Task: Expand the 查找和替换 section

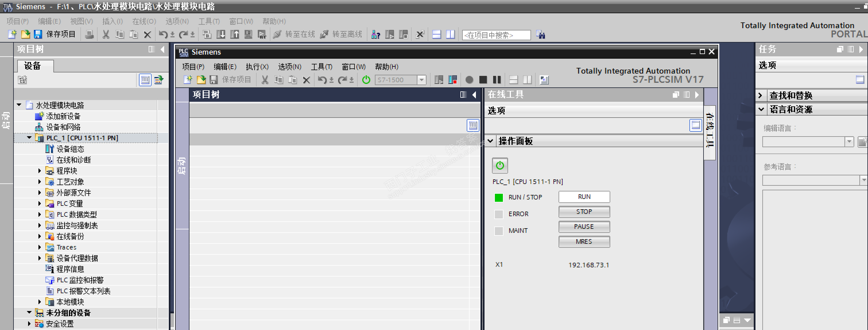Action: [x=761, y=95]
